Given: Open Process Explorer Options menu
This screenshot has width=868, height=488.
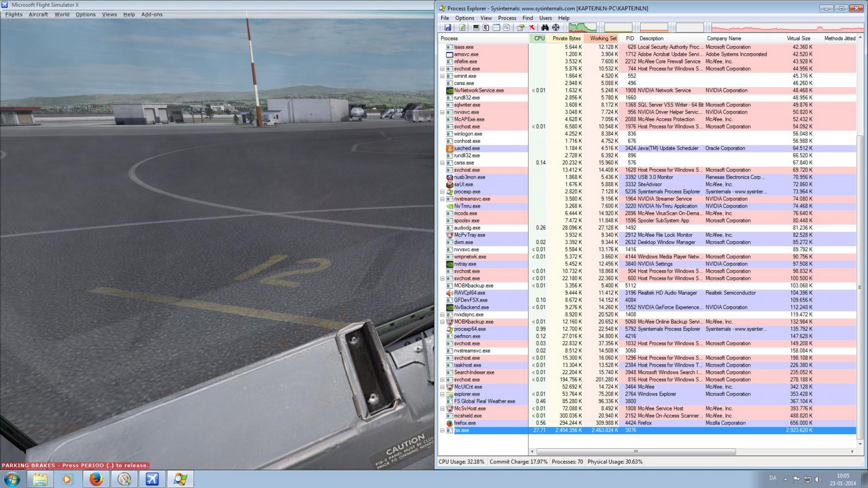Looking at the screenshot, I should (464, 18).
